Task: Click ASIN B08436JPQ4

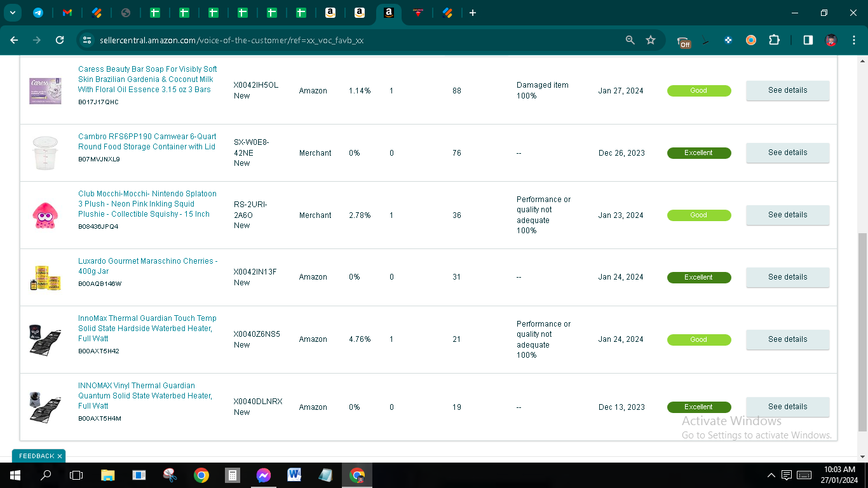Action: point(98,227)
